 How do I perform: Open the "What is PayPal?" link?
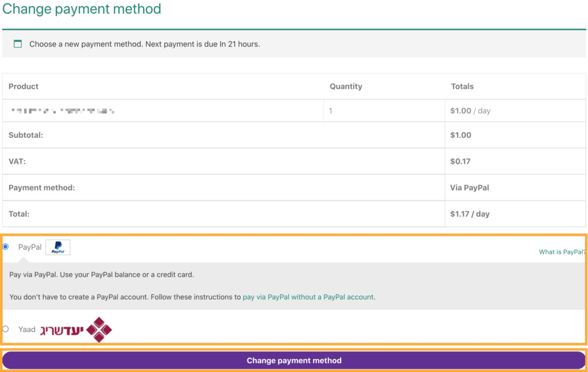point(562,252)
